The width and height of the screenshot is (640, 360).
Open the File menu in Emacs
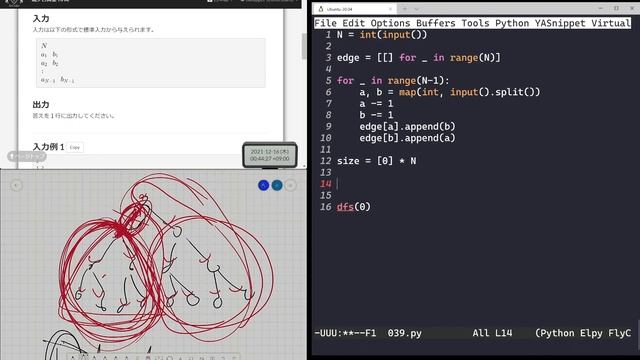click(325, 23)
